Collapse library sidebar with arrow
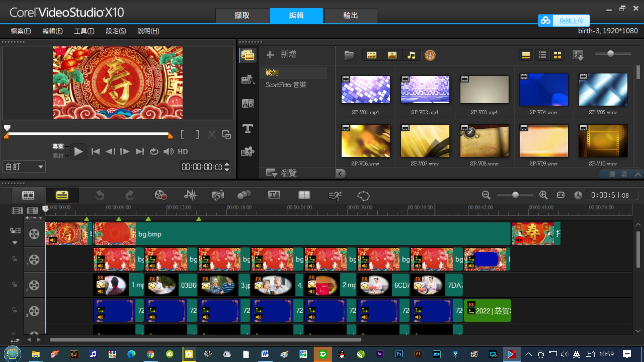644x362 pixels. [x=340, y=174]
